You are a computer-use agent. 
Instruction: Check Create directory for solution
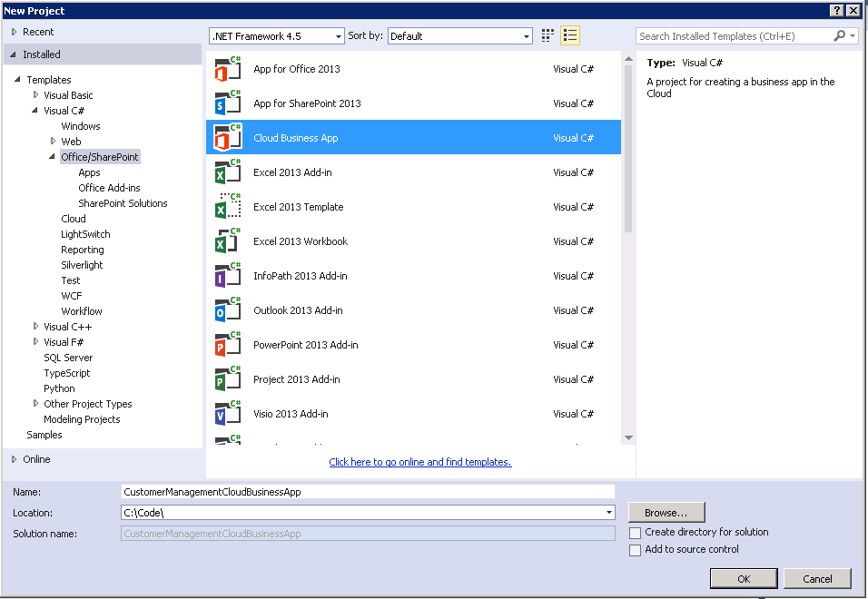click(x=636, y=533)
